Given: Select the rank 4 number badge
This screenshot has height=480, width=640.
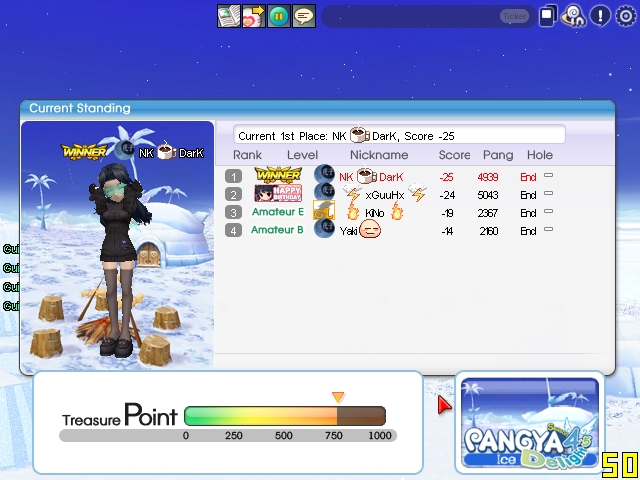Looking at the screenshot, I should [x=233, y=231].
